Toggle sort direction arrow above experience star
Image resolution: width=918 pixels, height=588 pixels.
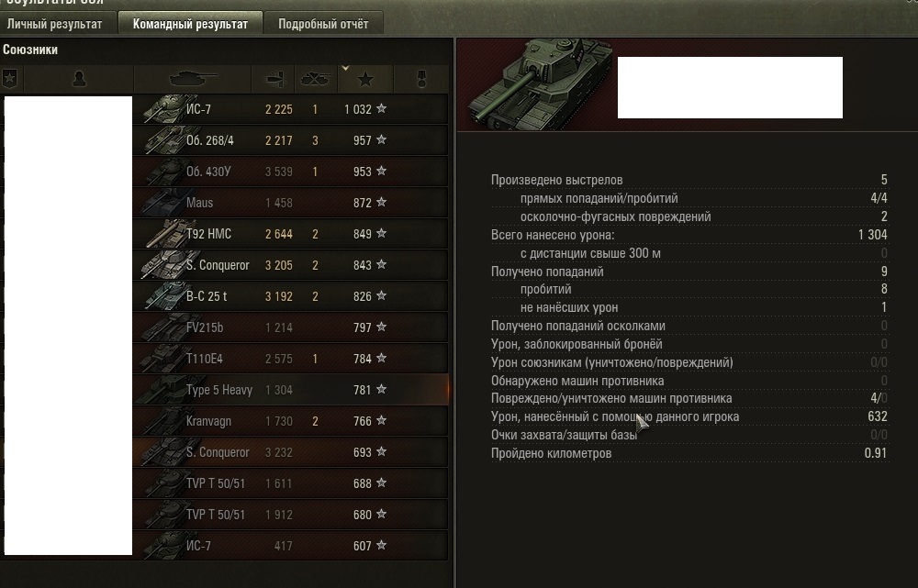[x=345, y=69]
